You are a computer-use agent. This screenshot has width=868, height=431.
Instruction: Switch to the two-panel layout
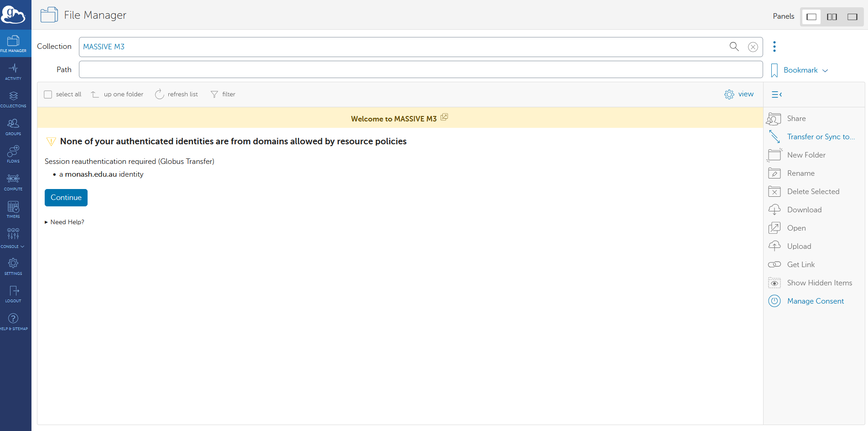[832, 17]
